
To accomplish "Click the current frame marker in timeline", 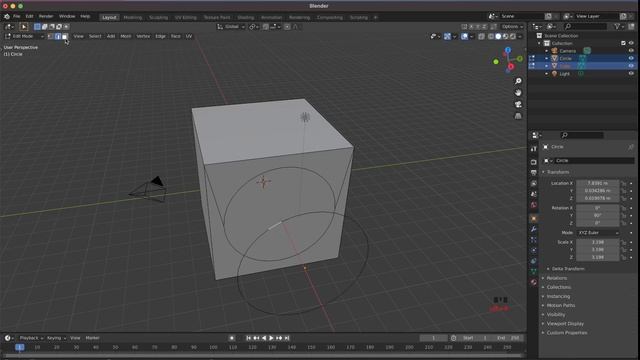I will pyautogui.click(x=20, y=347).
